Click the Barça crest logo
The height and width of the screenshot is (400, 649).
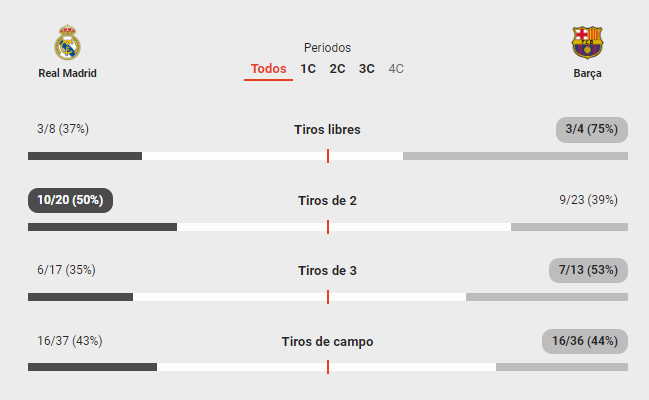pyautogui.click(x=587, y=42)
